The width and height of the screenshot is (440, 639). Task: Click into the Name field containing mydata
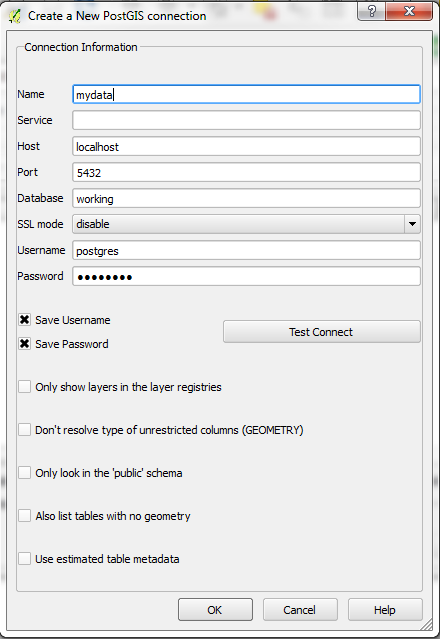coord(246,94)
